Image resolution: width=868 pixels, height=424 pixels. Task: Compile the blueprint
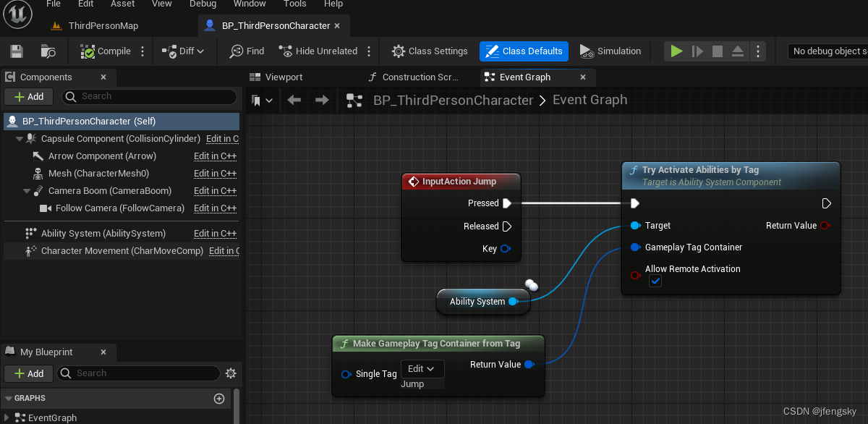[106, 51]
